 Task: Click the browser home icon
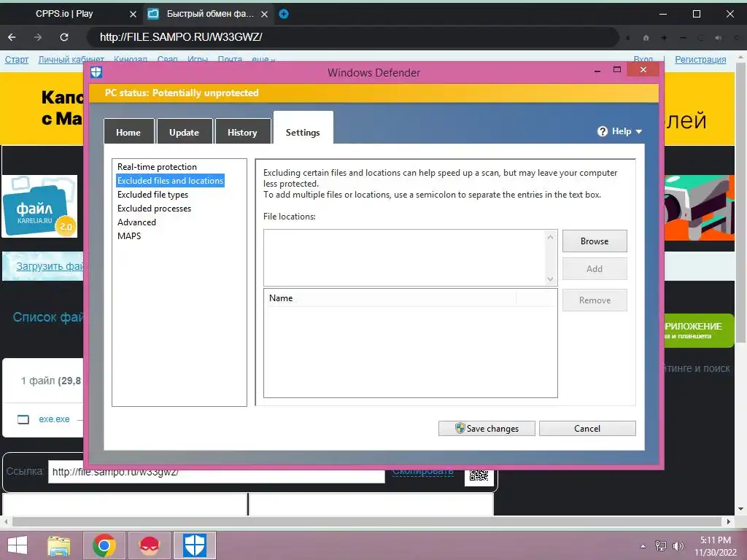[x=646, y=38]
